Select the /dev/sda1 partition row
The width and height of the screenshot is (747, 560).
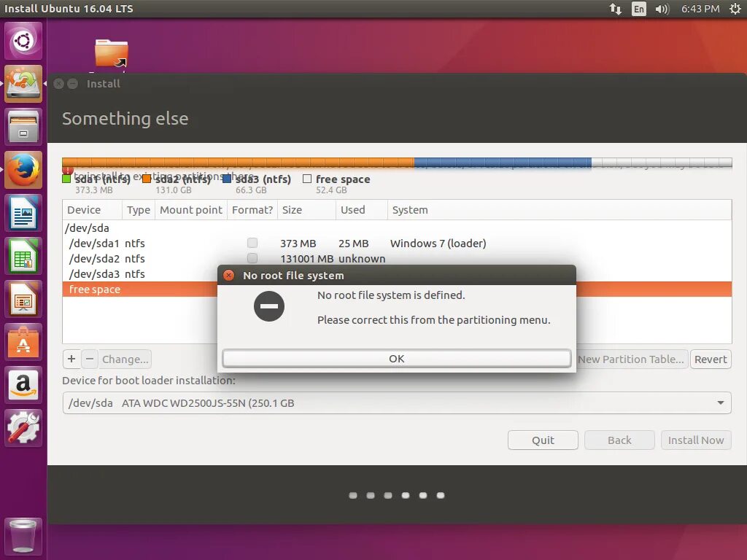[x=397, y=243]
